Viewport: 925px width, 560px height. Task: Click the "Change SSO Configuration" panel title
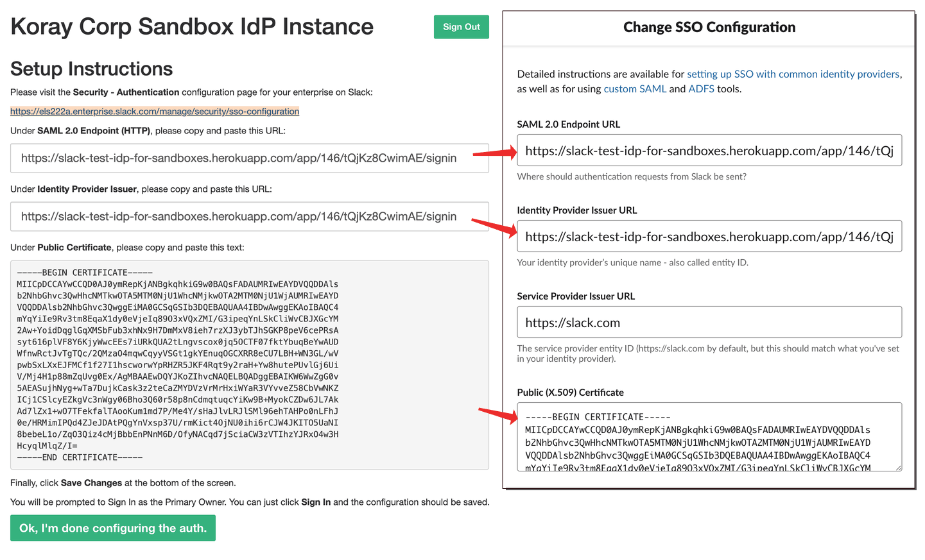coord(709,27)
